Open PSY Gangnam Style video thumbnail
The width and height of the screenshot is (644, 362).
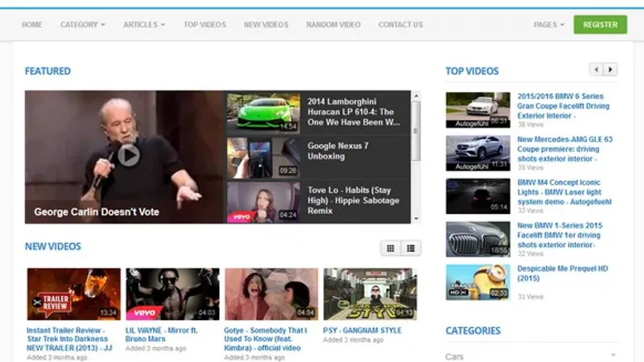pyautogui.click(x=369, y=294)
